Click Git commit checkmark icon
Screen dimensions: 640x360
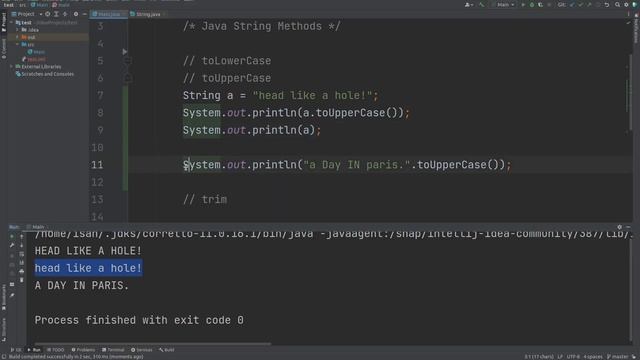[581, 4]
